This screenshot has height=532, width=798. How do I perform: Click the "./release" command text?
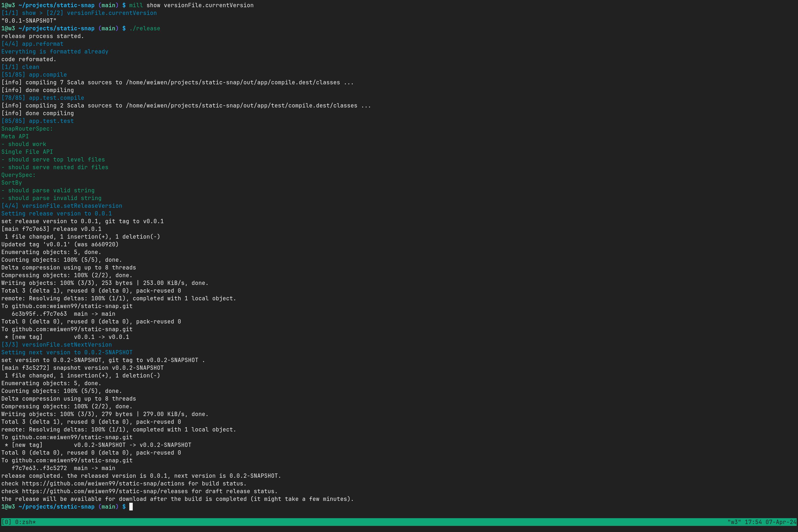[x=144, y=28]
